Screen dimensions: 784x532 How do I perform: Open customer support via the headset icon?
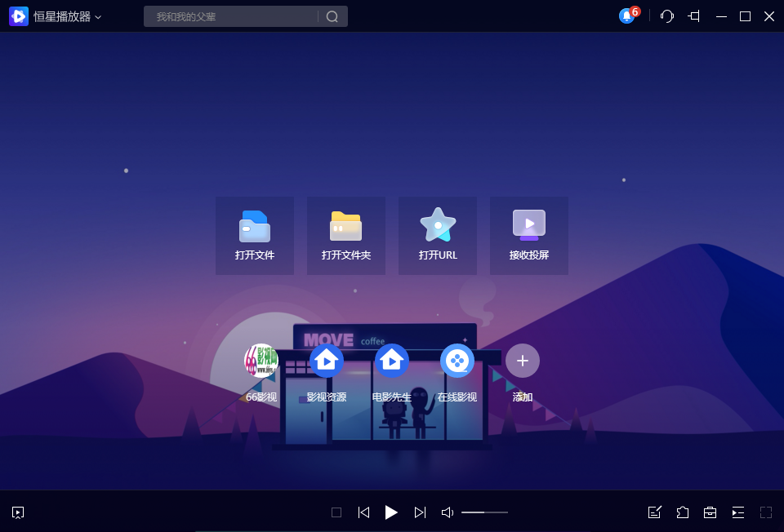(x=667, y=16)
